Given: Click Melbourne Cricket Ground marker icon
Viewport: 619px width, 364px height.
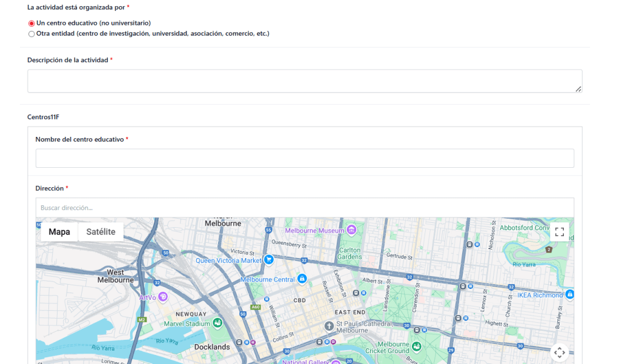Looking at the screenshot, I should click(416, 346).
